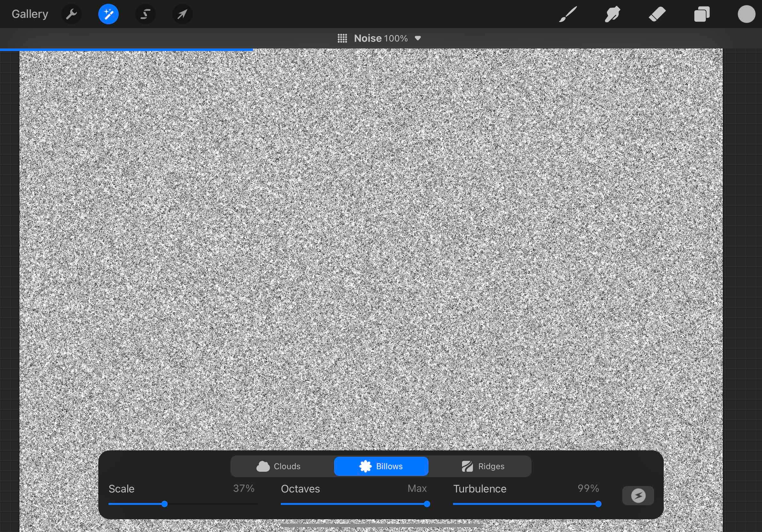Open the Selection tool
Image resolution: width=762 pixels, height=532 pixels.
point(145,14)
